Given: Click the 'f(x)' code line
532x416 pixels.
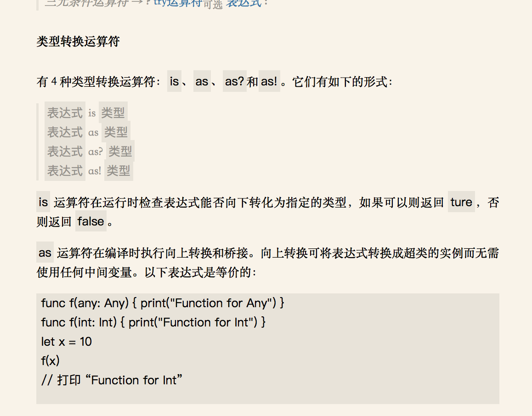Looking at the screenshot, I should [50, 361].
